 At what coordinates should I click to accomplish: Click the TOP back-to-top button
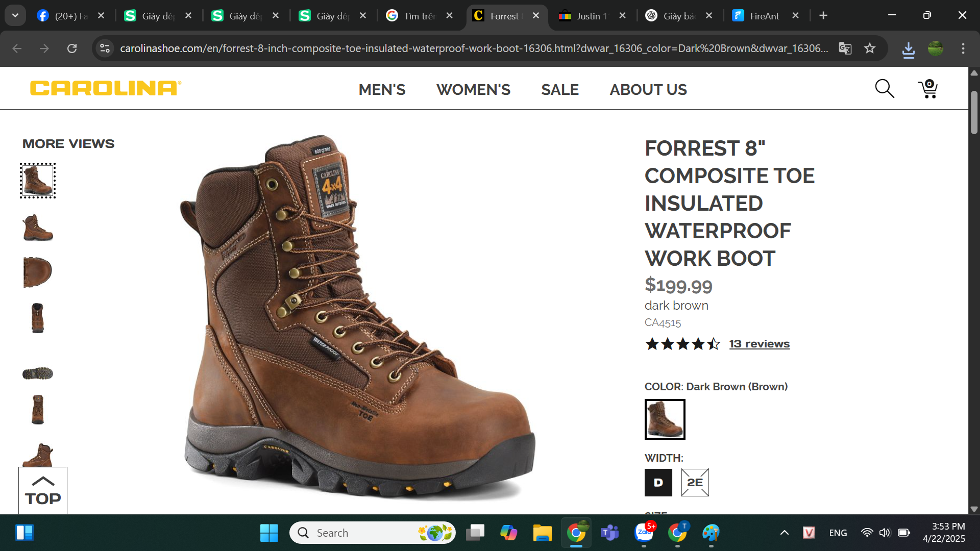pos(43,491)
